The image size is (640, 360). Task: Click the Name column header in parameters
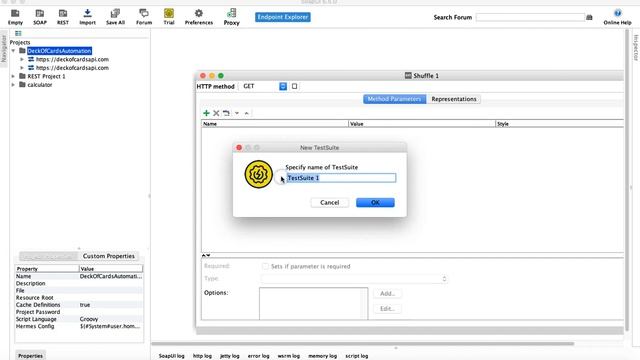pos(275,124)
